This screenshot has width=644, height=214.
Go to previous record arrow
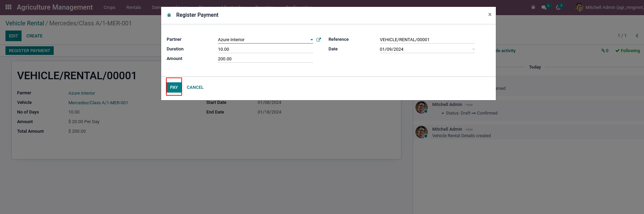(637, 36)
